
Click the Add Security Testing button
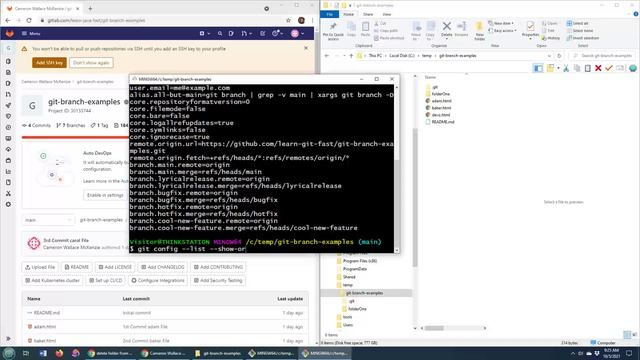[218, 281]
